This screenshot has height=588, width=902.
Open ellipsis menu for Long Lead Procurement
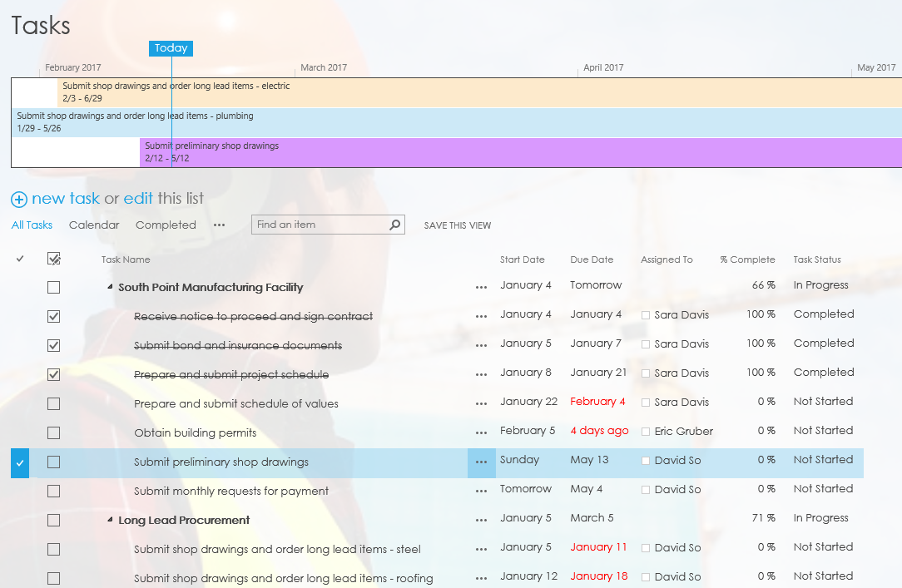coord(481,521)
